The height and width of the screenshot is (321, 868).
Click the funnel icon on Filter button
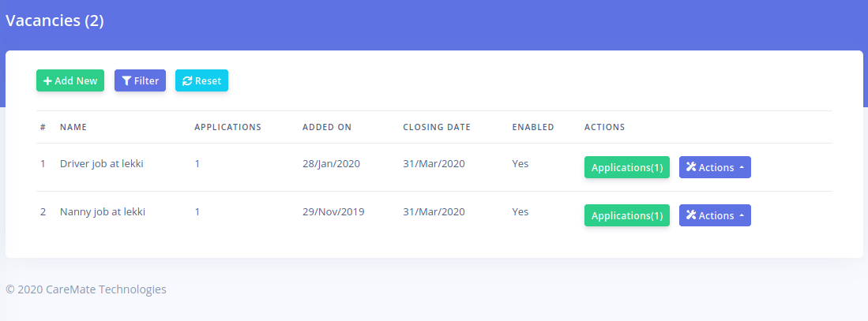click(126, 81)
